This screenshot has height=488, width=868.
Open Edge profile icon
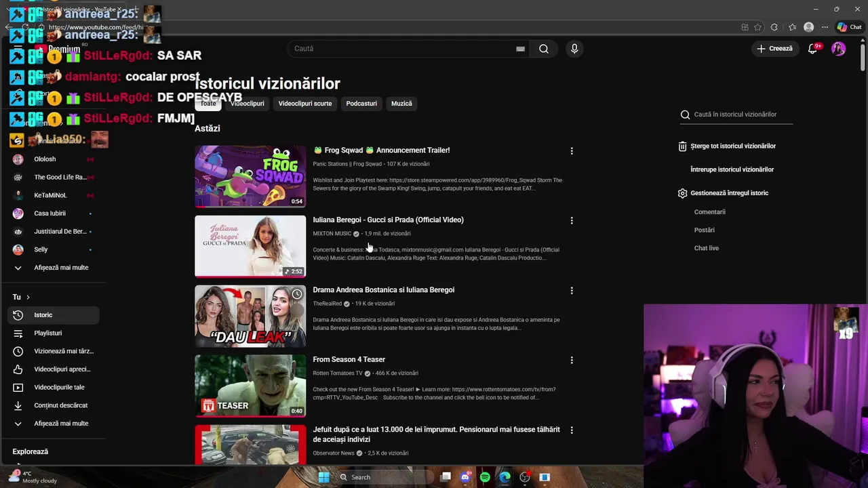click(808, 27)
